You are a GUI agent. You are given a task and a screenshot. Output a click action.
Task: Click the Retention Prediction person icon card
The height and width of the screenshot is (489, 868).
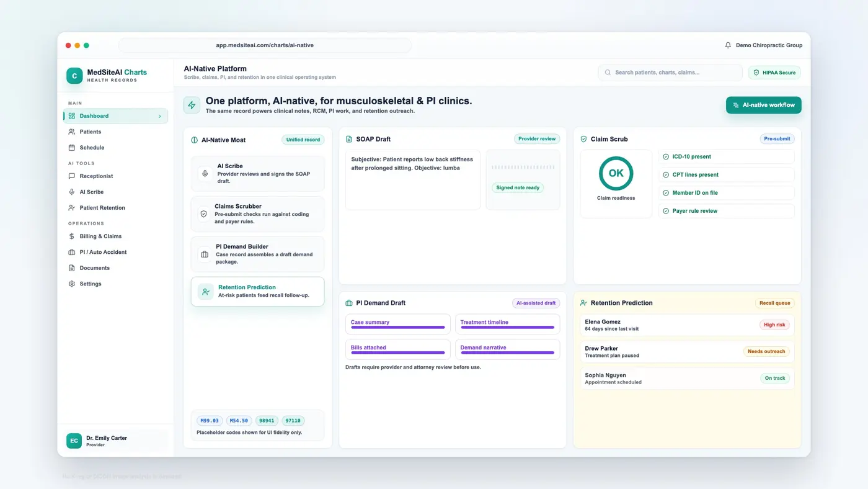[205, 292]
